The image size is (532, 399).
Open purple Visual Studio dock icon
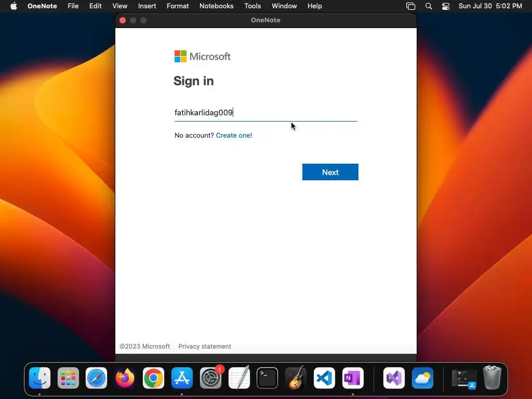click(394, 378)
